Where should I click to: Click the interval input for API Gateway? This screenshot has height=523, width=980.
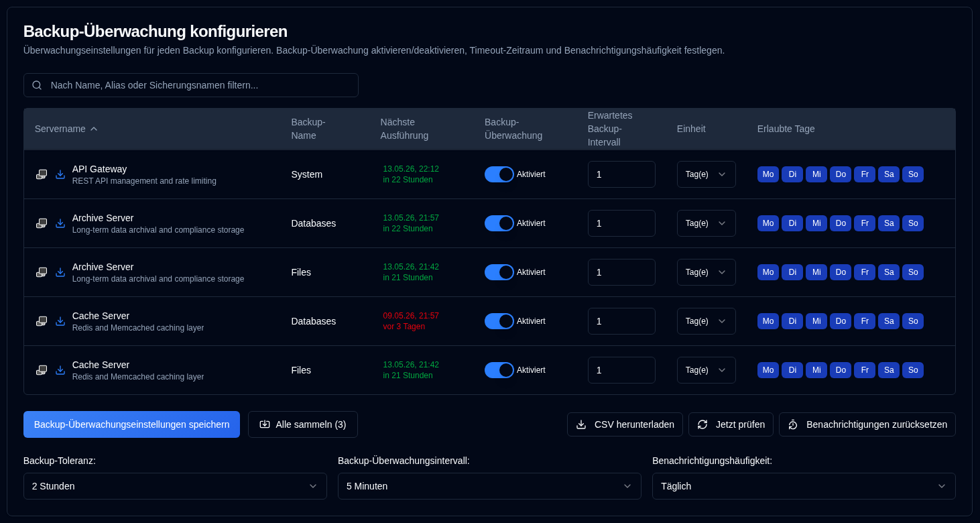621,174
